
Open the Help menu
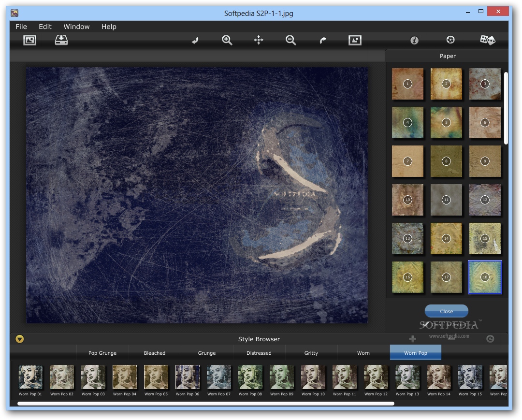(109, 27)
